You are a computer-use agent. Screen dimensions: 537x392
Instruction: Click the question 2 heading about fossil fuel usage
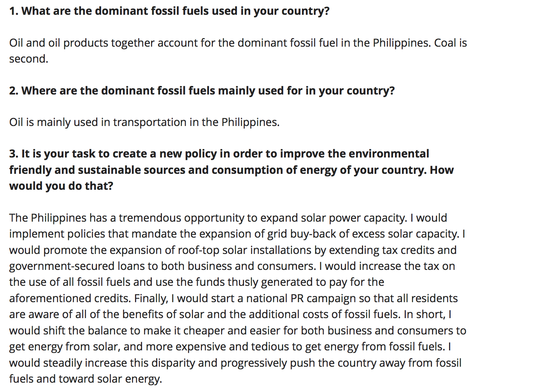point(202,91)
